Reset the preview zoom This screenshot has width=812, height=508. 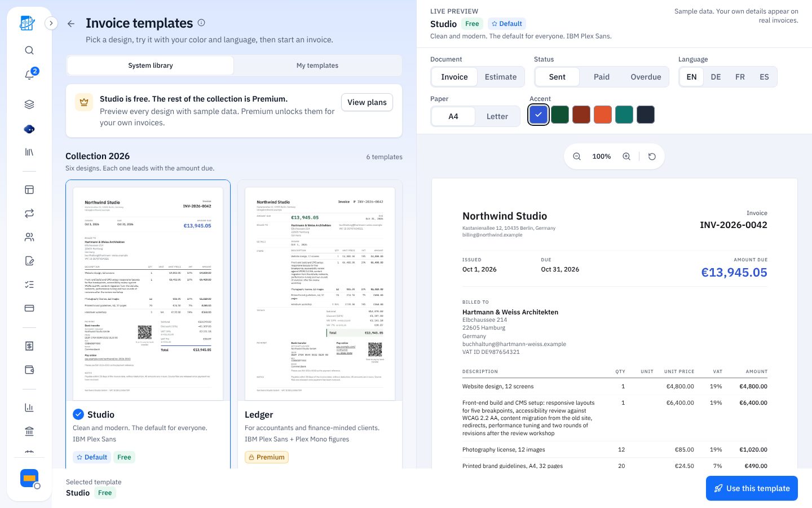652,156
